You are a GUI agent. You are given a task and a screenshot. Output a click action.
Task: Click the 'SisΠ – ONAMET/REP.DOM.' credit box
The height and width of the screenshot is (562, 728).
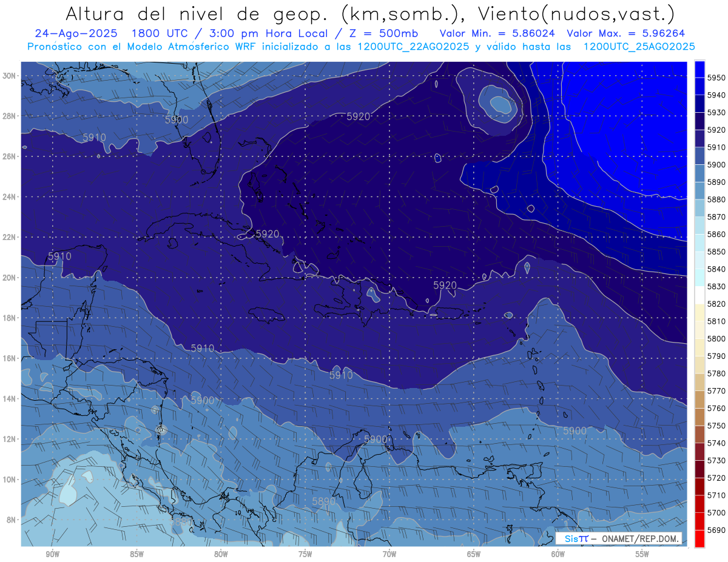[618, 538]
